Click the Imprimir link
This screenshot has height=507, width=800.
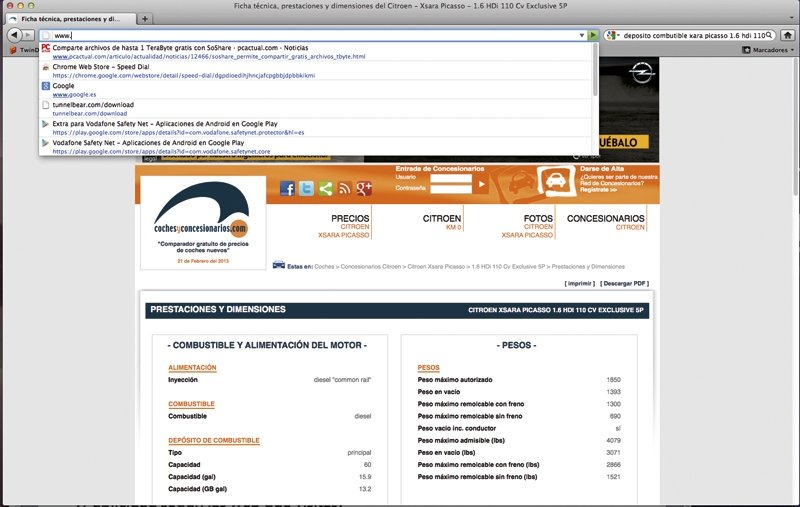[580, 284]
